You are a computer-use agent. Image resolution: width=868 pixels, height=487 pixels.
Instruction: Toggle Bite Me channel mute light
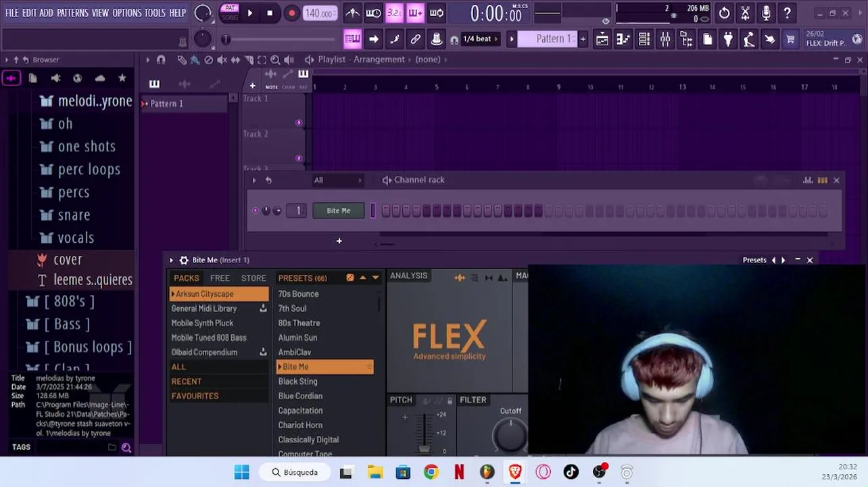pos(256,210)
